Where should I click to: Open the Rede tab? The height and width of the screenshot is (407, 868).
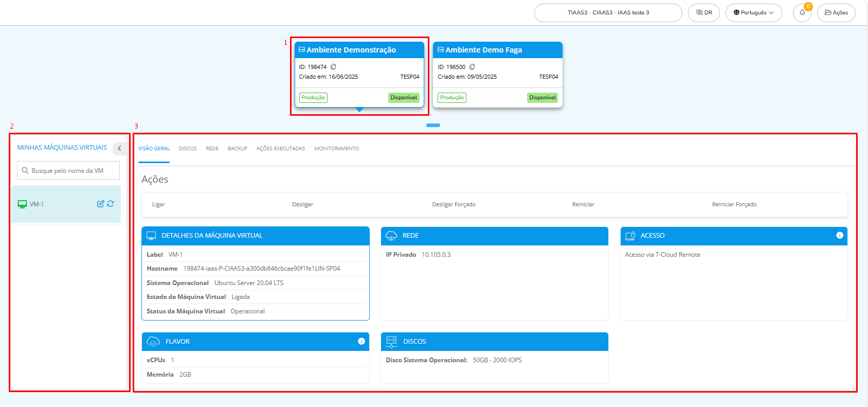[x=212, y=148]
